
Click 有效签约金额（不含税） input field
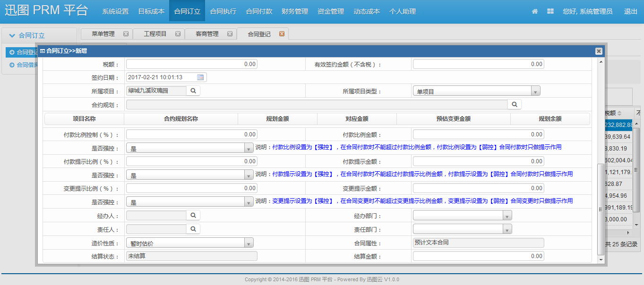[479, 64]
